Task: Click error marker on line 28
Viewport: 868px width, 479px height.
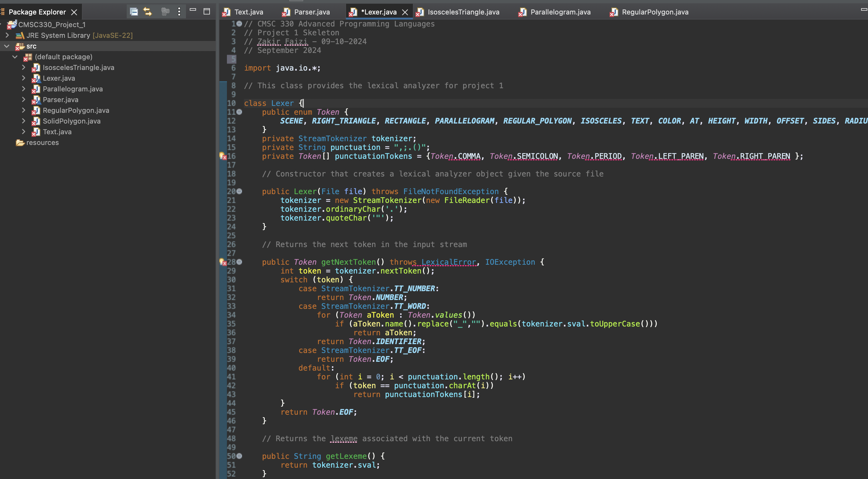Action: [223, 262]
